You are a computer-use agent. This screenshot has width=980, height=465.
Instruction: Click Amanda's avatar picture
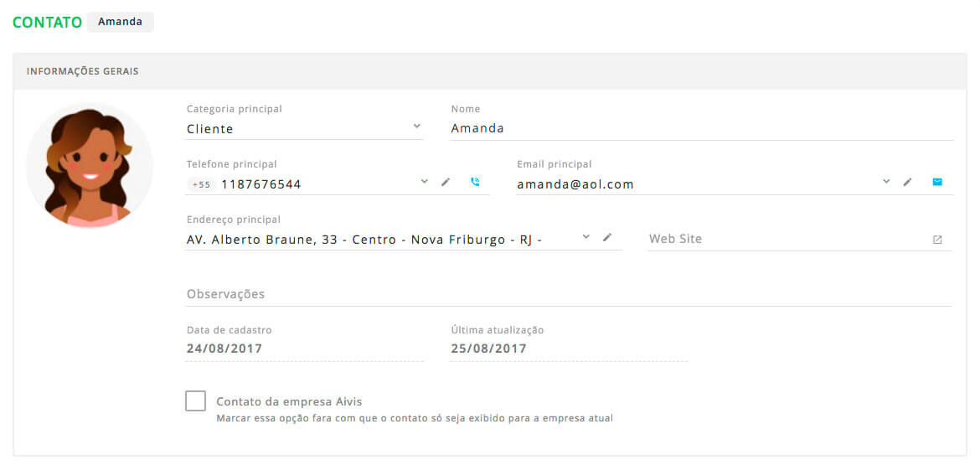coord(90,166)
